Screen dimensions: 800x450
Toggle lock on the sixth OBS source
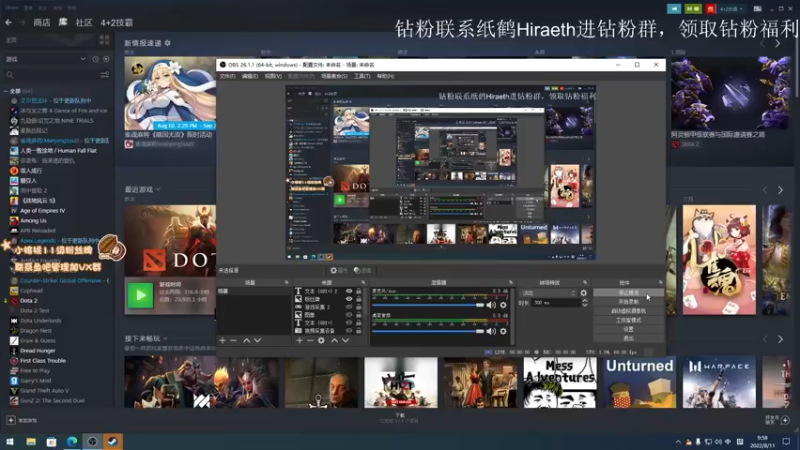pos(359,331)
